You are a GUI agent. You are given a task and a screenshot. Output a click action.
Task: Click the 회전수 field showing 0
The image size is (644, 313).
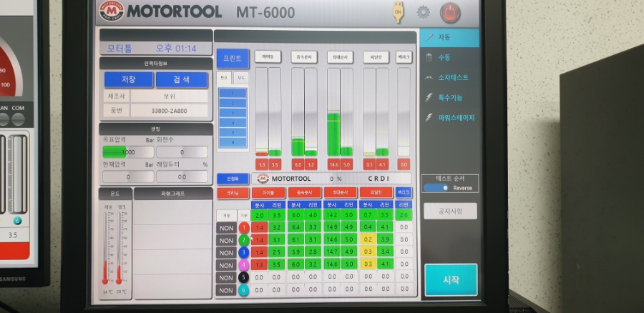point(182,152)
